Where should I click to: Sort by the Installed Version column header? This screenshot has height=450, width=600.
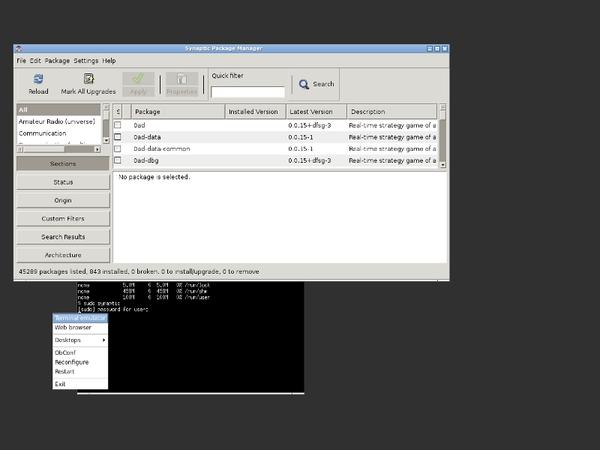(x=255, y=112)
